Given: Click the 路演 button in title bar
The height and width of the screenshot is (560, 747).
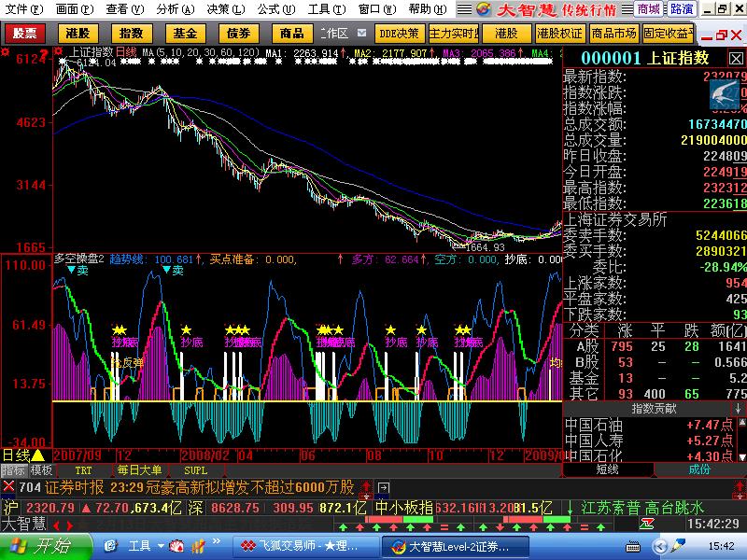Looking at the screenshot, I should coord(682,9).
